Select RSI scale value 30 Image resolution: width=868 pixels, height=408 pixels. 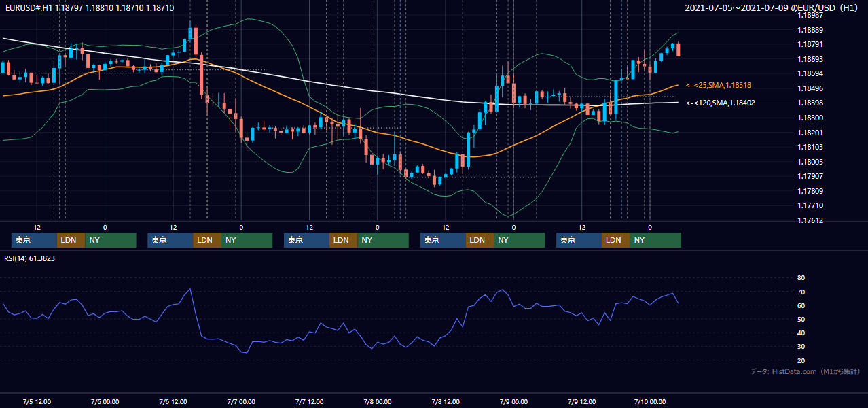pyautogui.click(x=801, y=346)
